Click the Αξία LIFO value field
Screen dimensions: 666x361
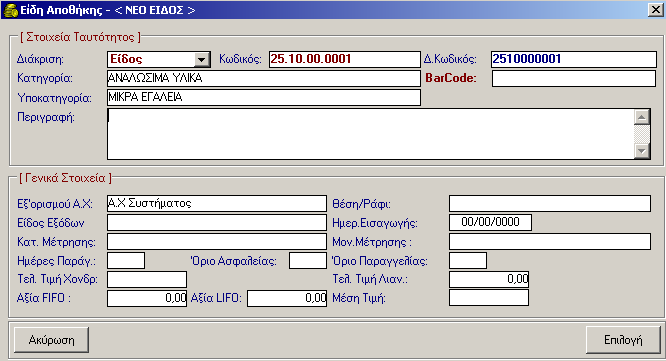click(x=287, y=298)
